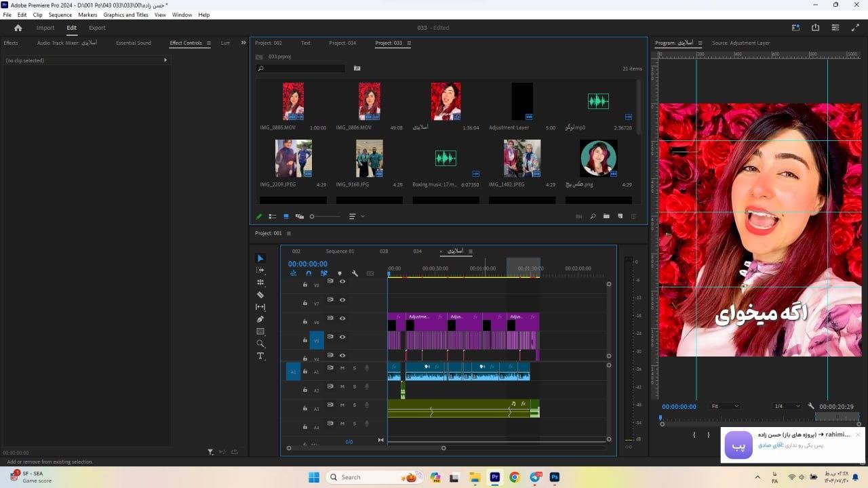868x488 pixels.
Task: Switch to Essential Sound tab
Action: coord(134,43)
